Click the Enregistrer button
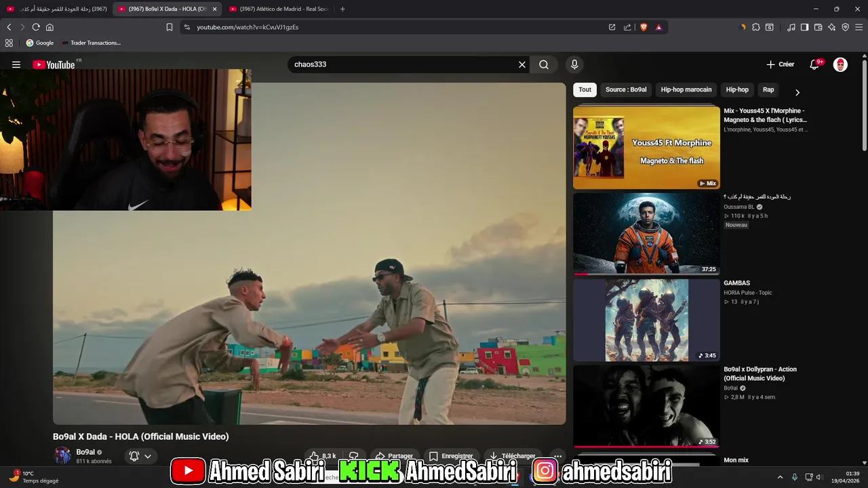868x488 pixels. click(x=451, y=456)
